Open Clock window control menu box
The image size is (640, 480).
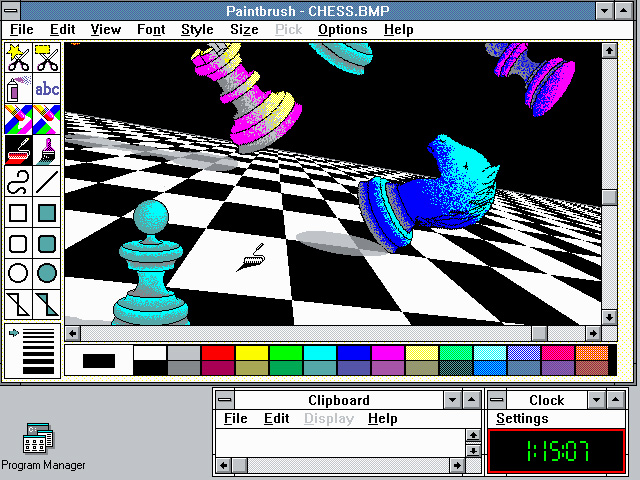pos(497,400)
